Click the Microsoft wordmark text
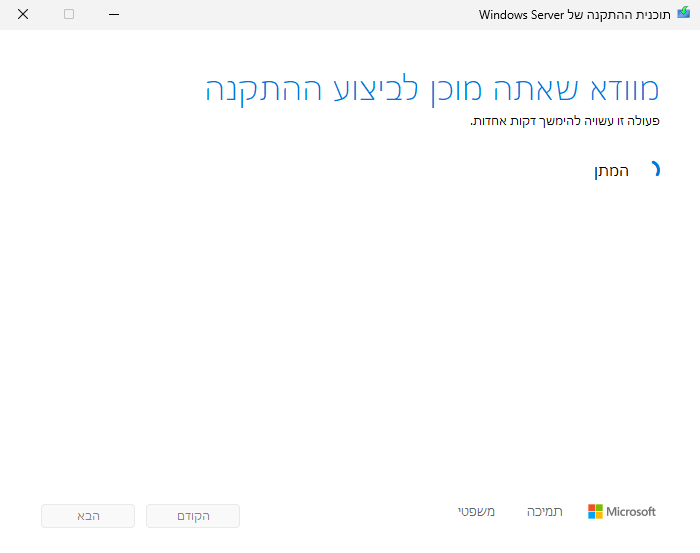700x553 pixels. [632, 511]
